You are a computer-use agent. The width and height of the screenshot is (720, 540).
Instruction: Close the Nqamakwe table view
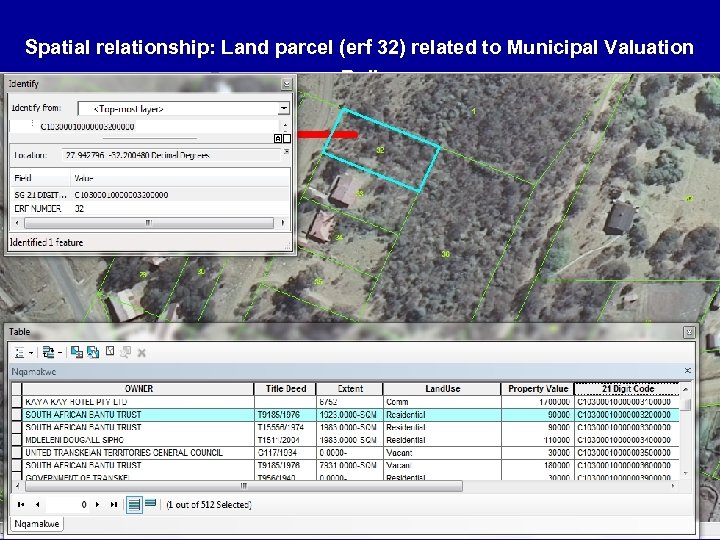[687, 371]
